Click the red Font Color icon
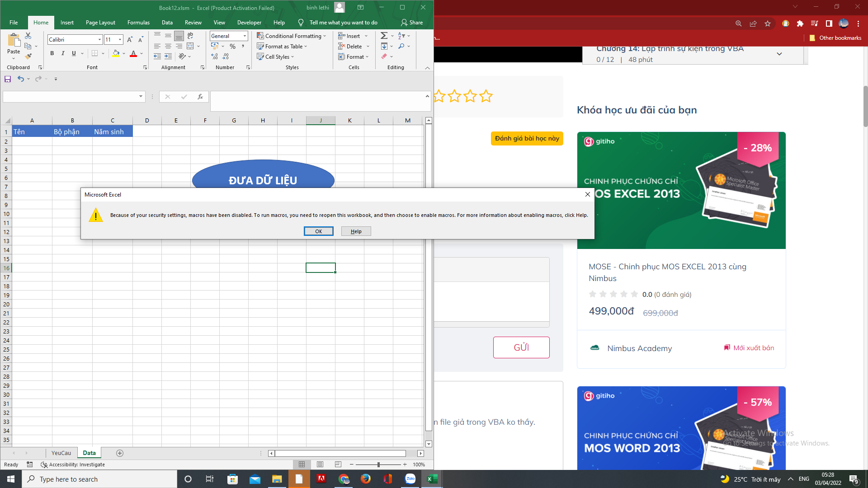Screen dimensions: 868x488 [133, 53]
